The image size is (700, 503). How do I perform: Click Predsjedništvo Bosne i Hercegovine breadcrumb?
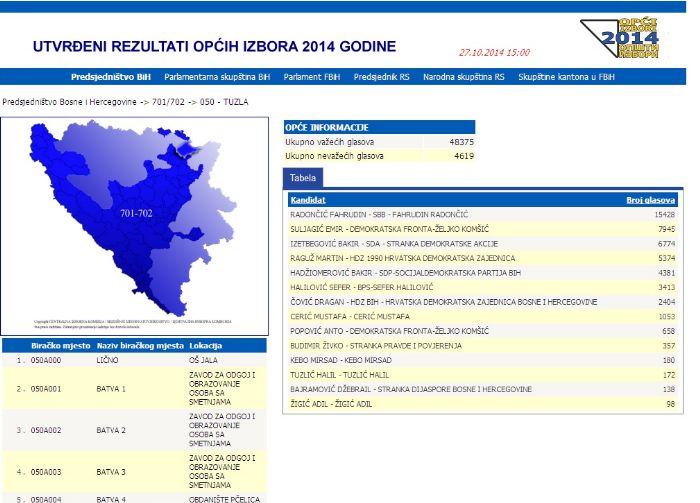pyautogui.click(x=69, y=102)
